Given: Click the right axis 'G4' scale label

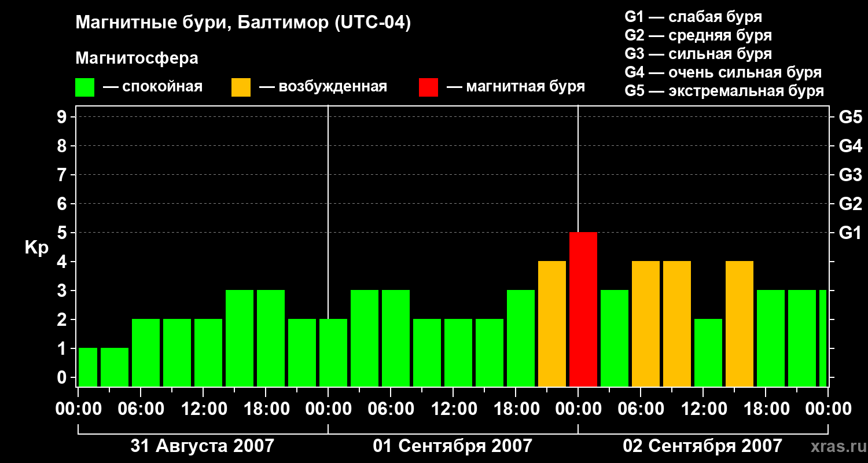Looking at the screenshot, I should (x=851, y=146).
